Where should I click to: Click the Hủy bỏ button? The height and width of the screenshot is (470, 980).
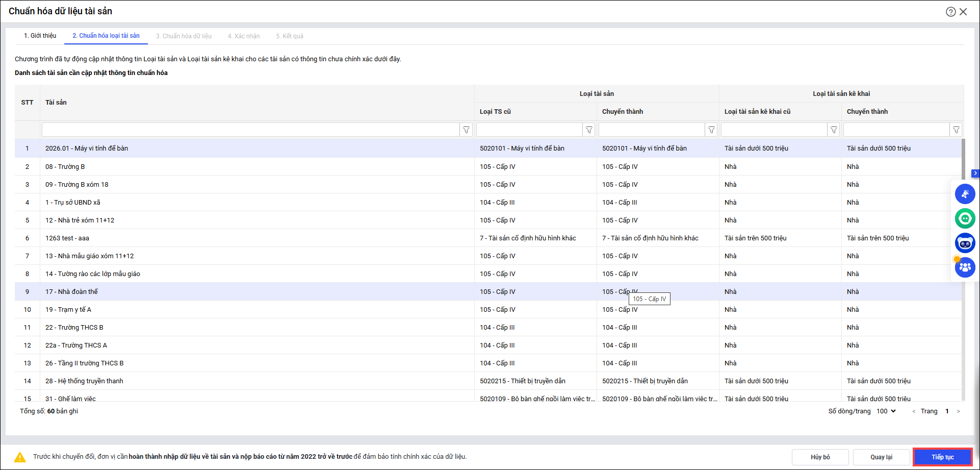(x=820, y=457)
